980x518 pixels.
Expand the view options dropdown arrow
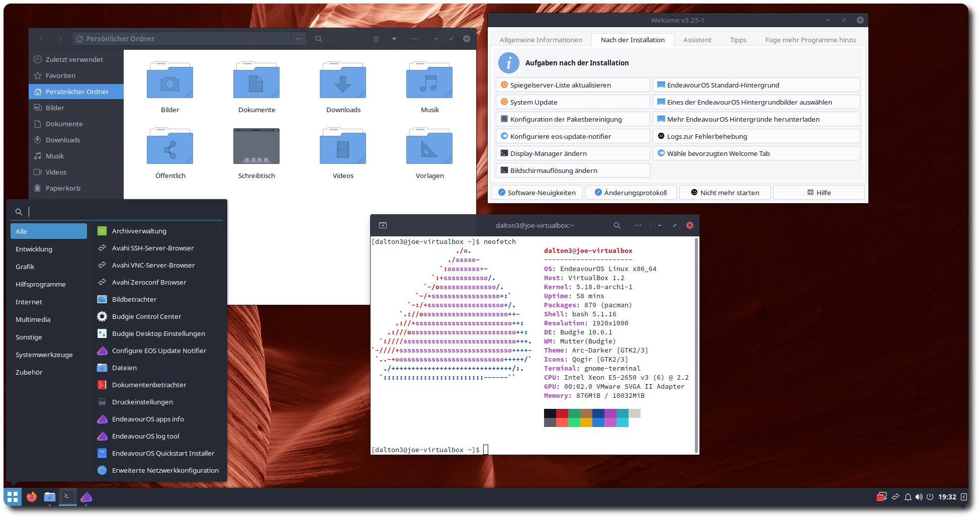coord(394,39)
